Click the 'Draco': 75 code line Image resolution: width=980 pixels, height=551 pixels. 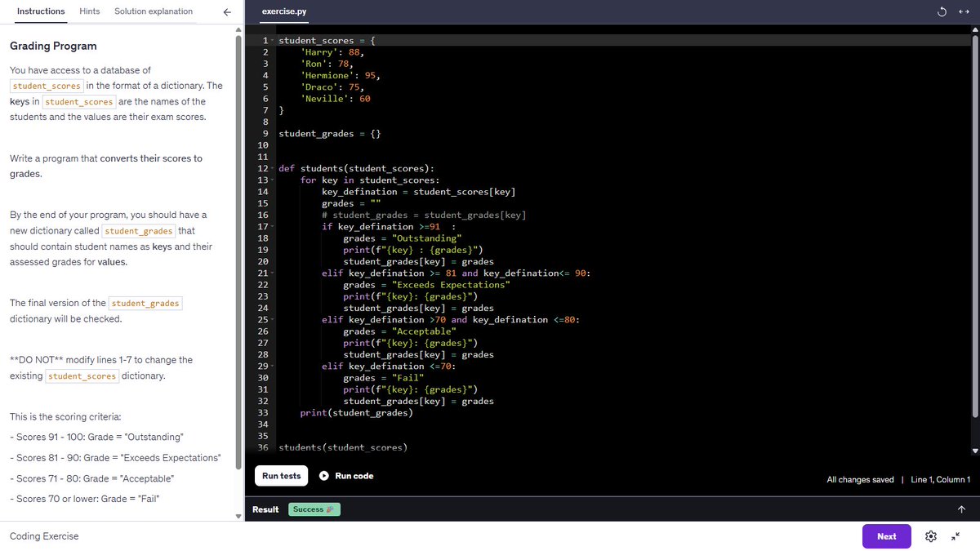332,87
